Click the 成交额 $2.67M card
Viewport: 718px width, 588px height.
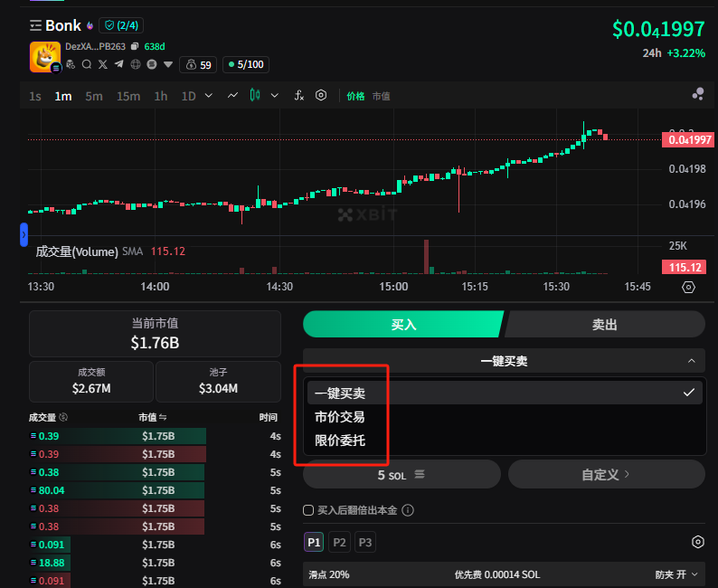click(91, 382)
